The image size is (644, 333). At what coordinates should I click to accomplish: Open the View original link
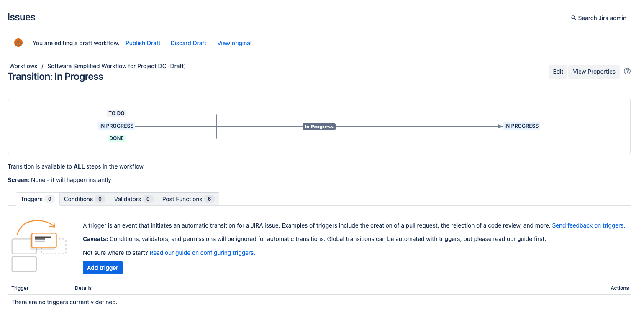pyautogui.click(x=234, y=43)
